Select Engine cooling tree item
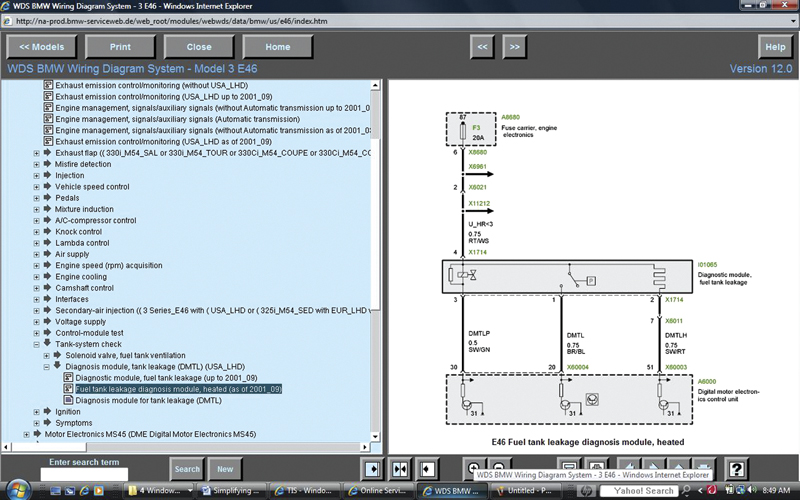The height and width of the screenshot is (500, 800). (x=81, y=277)
